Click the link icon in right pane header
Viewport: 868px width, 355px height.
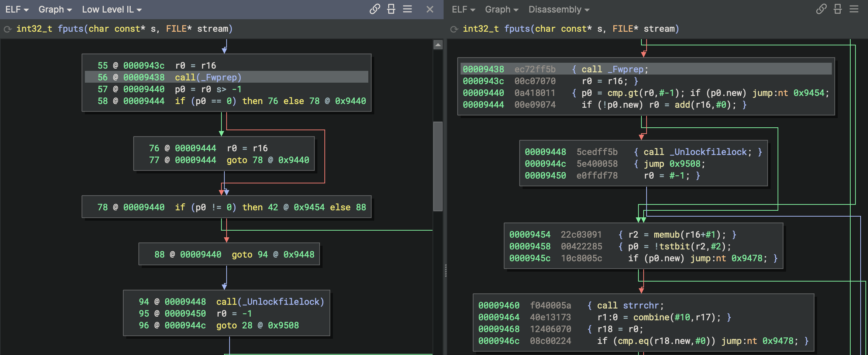(821, 9)
